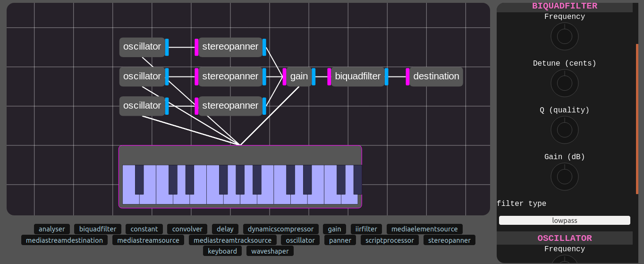Screen dimensions: 644x264
Task: Add a panner node
Action: (340, 240)
